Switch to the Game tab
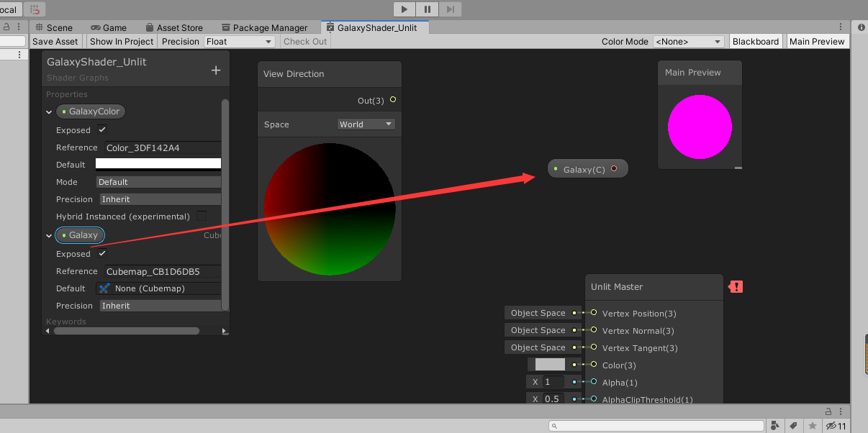This screenshot has height=433, width=868. point(109,27)
